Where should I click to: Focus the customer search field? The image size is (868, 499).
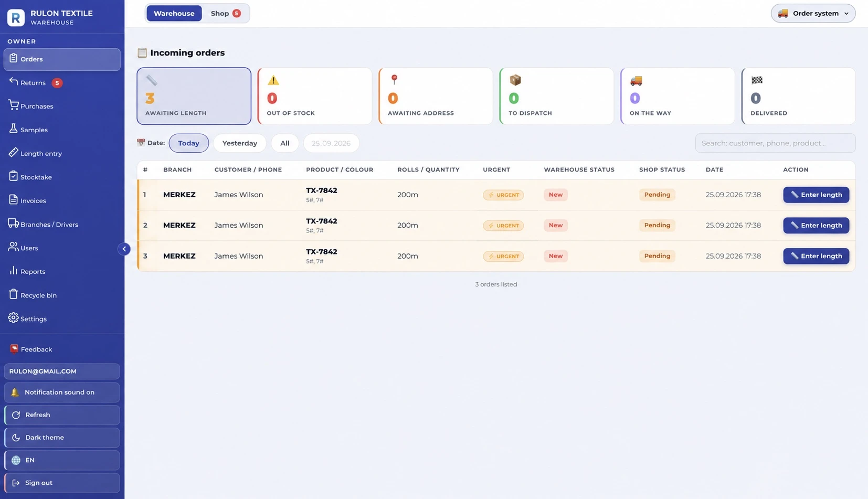[x=775, y=143]
